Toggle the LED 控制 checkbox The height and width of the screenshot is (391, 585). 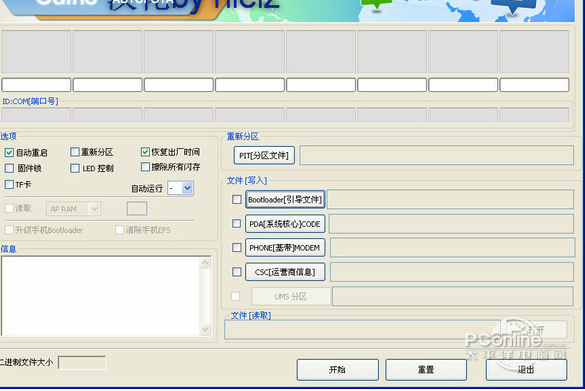pyautogui.click(x=75, y=168)
